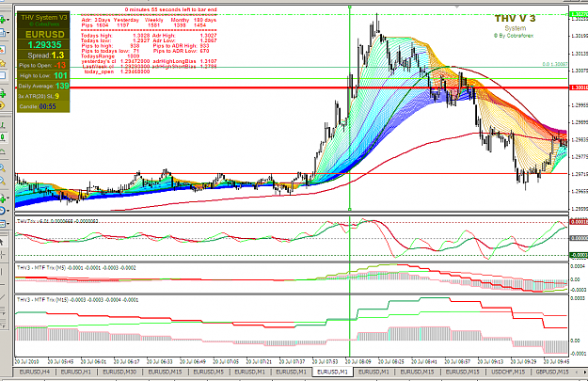Select the equidistant channel tool
The width and height of the screenshot is (588, 381).
tap(2, 310)
